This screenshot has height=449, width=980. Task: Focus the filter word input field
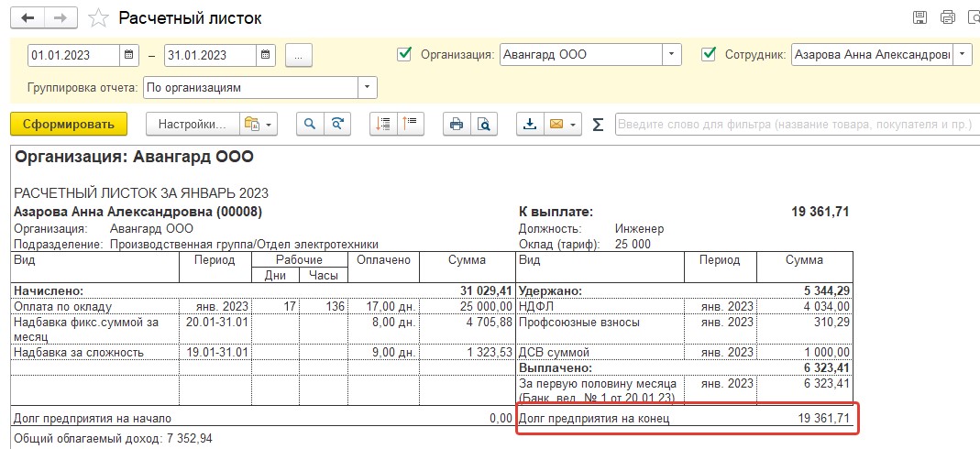click(798, 125)
